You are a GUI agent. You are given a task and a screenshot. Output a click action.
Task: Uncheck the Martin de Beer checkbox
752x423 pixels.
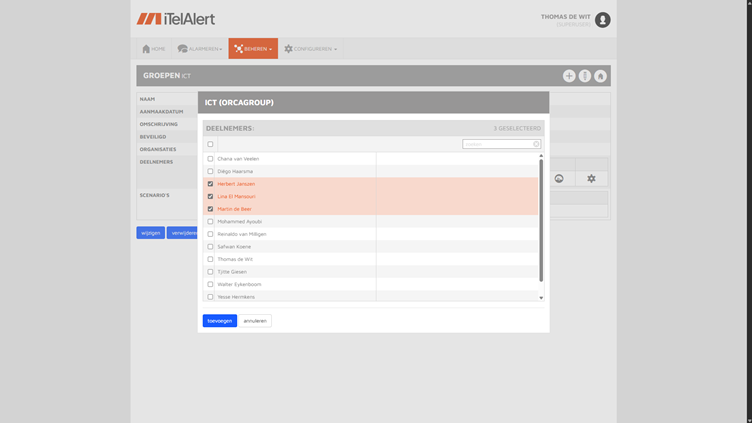(x=210, y=209)
